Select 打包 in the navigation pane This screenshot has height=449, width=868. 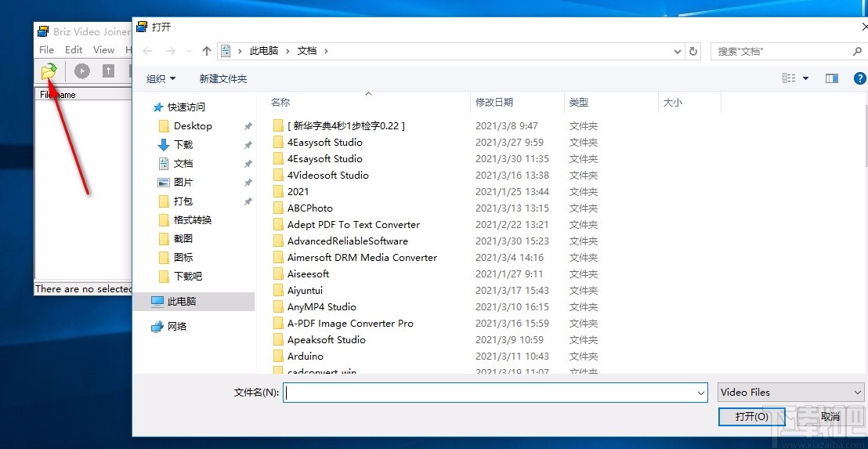pos(183,201)
